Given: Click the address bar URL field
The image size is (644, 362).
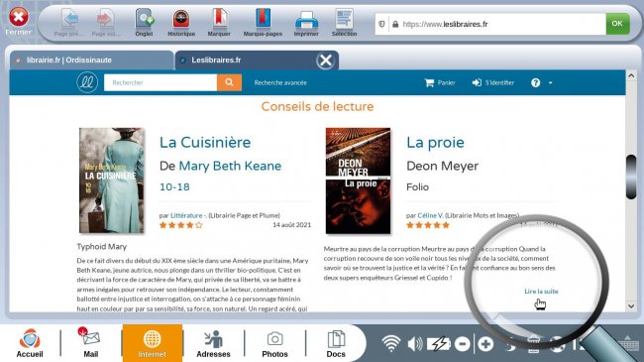Looking at the screenshot, I should coord(490,24).
